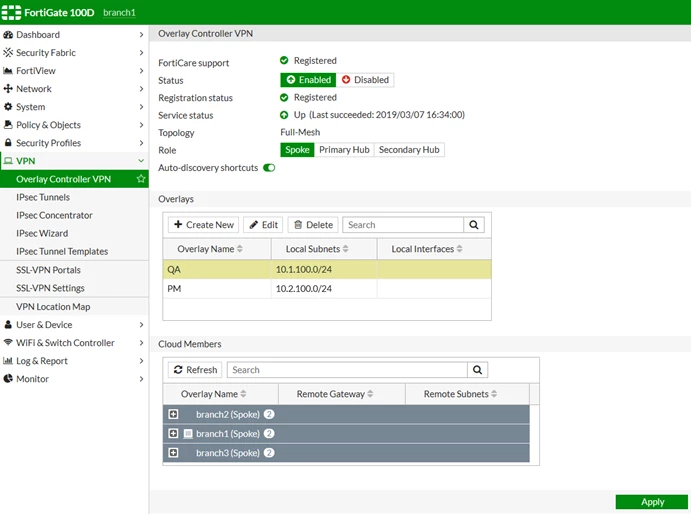Click the Log & Report chart icon

[x=8, y=361]
